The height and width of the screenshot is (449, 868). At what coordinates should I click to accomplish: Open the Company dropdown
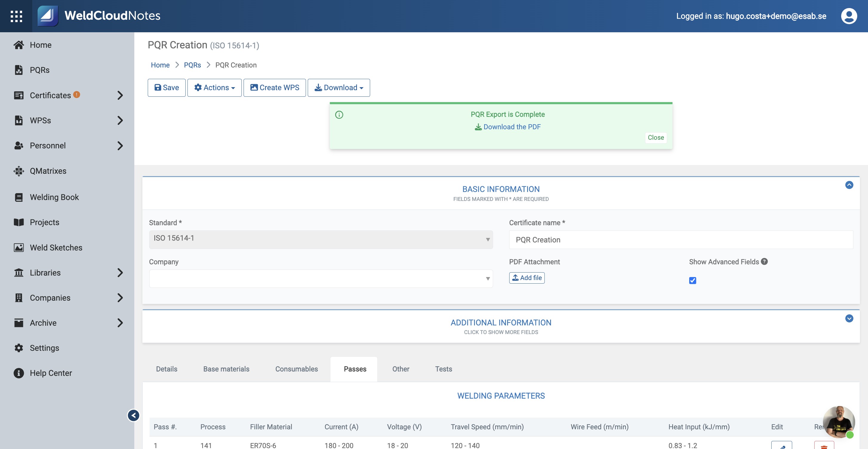321,279
